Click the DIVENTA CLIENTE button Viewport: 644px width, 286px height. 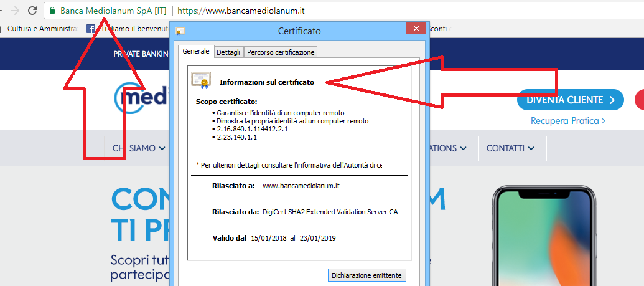coord(571,100)
